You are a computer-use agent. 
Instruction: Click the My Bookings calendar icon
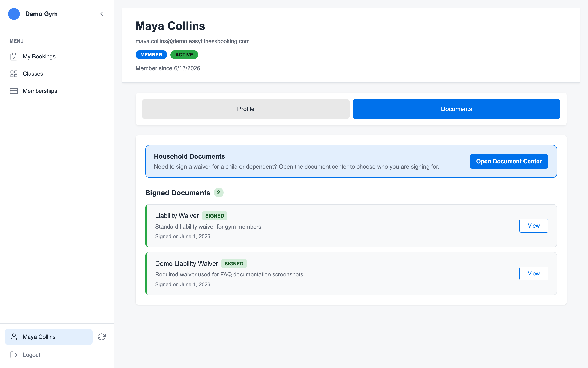coord(14,56)
